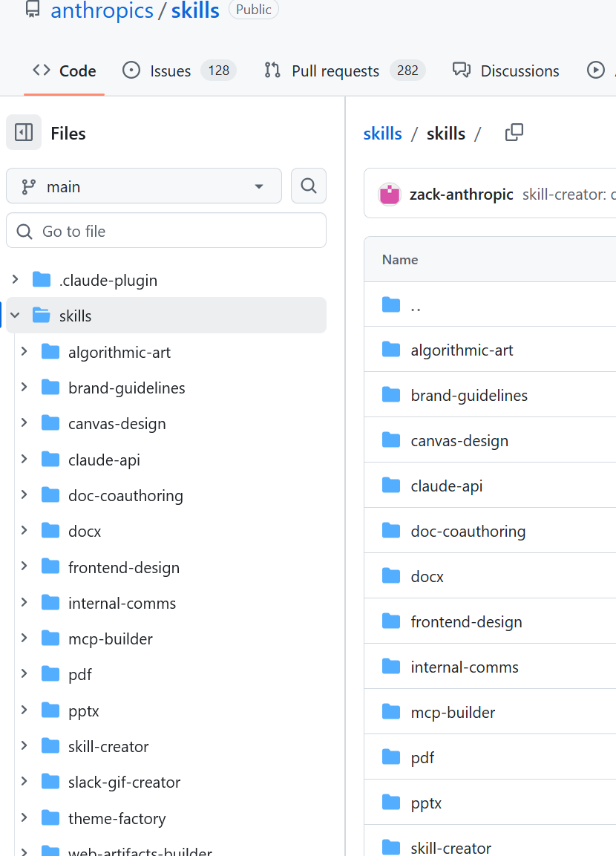Collapse the skills folder in tree

[x=15, y=316]
